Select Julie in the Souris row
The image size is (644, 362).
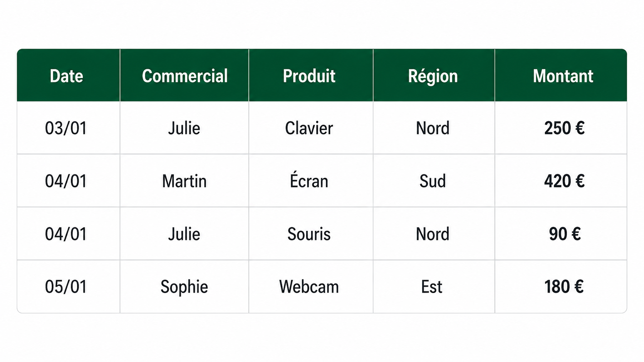click(x=184, y=234)
